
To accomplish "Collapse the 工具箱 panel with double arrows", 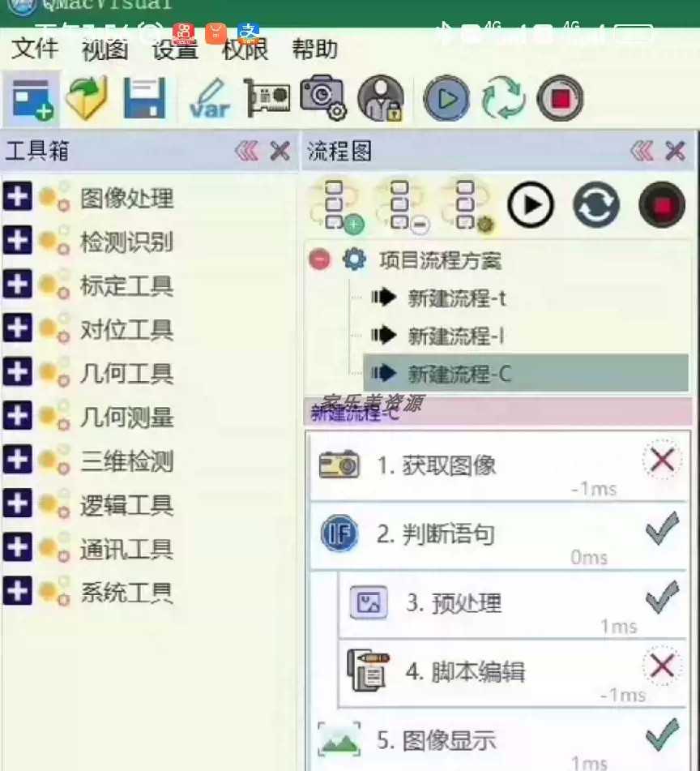I will [246, 151].
